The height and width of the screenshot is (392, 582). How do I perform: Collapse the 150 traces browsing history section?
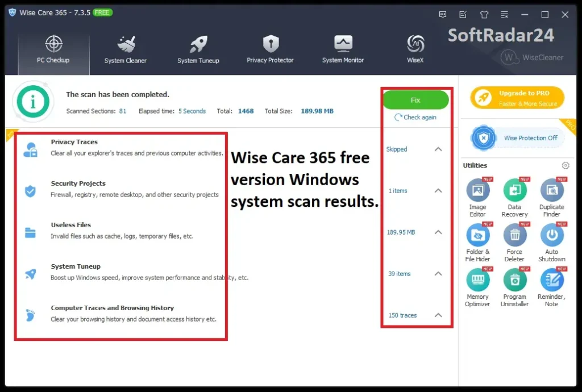click(438, 315)
